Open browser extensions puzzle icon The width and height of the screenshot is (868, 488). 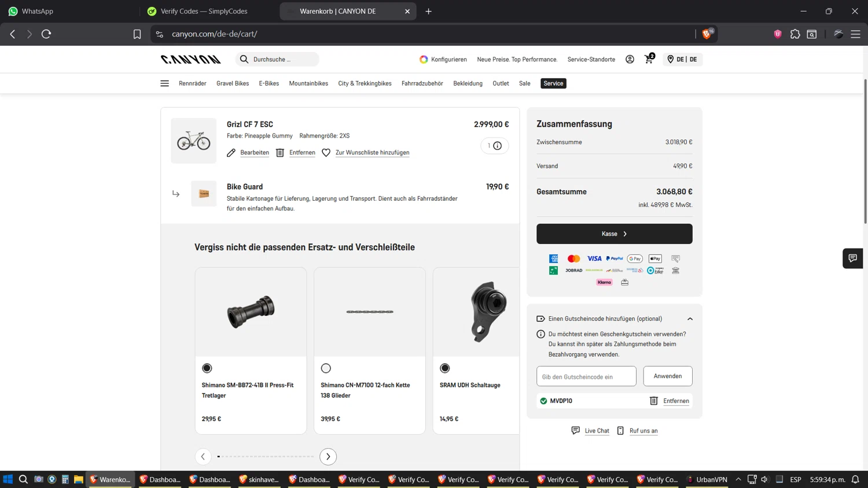[x=795, y=34]
